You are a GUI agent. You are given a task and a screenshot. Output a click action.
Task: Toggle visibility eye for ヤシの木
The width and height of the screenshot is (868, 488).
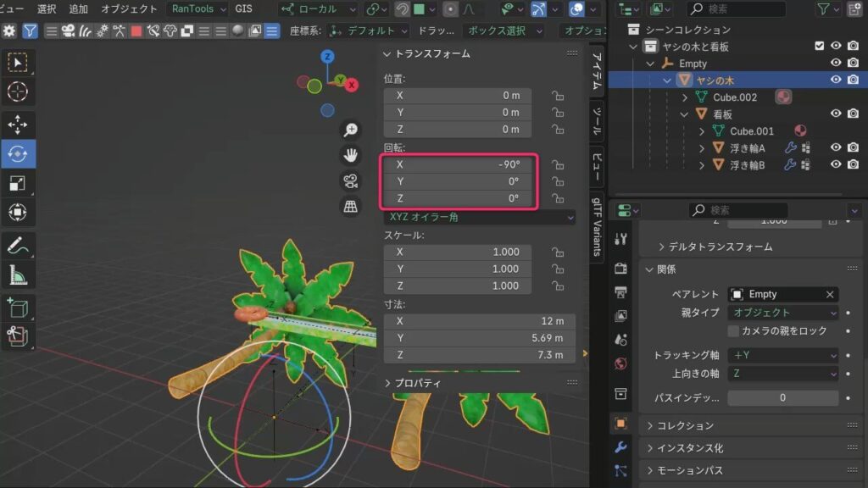click(836, 80)
